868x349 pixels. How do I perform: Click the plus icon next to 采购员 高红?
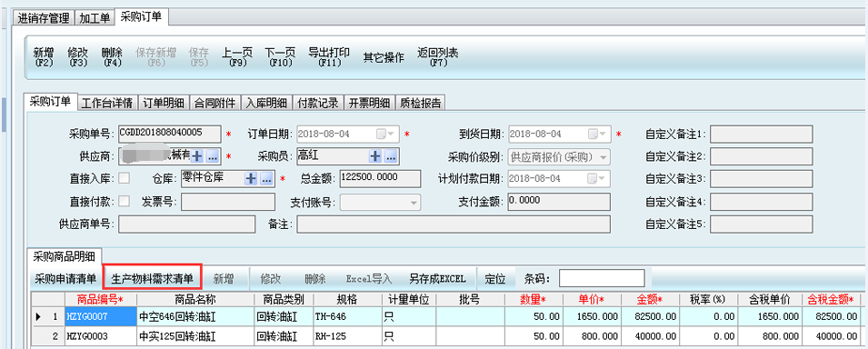click(375, 156)
